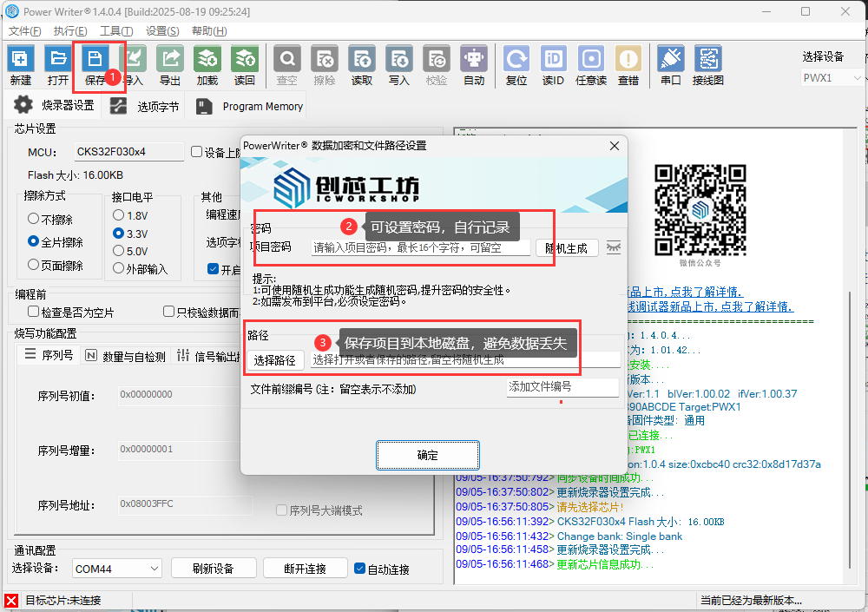
Task: Click the 序列号初值 0x00000000 field
Action: coord(178,395)
